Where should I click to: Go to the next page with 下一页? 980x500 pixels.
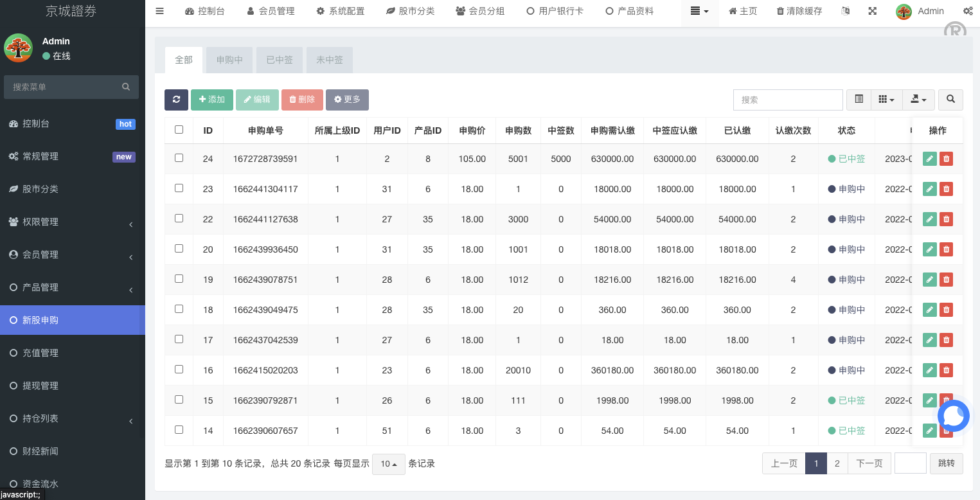pos(869,463)
